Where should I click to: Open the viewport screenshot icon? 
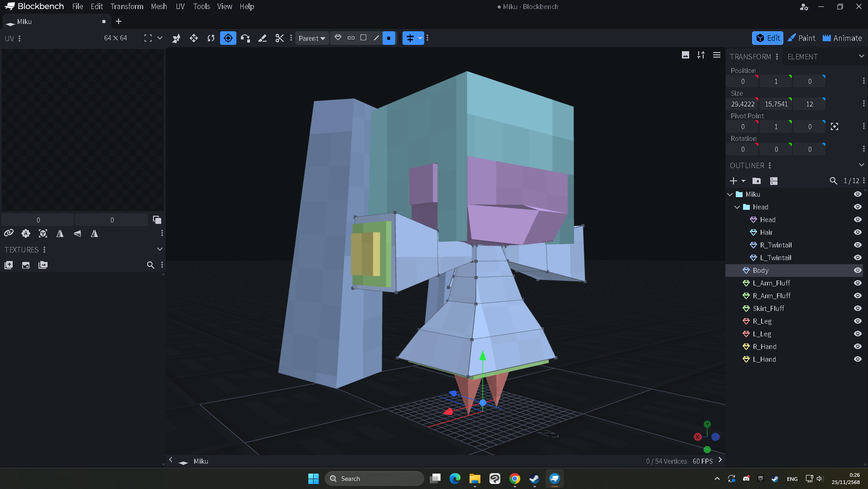pyautogui.click(x=685, y=55)
